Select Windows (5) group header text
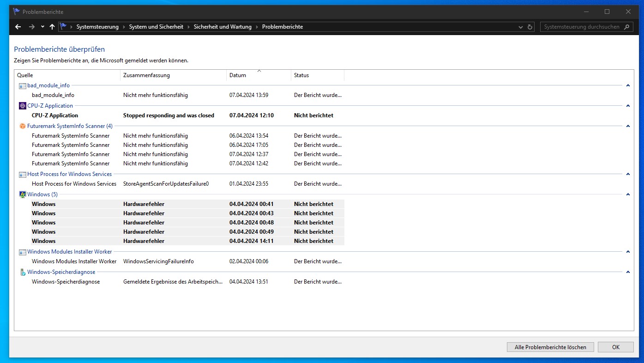This screenshot has width=644, height=363. pyautogui.click(x=42, y=194)
